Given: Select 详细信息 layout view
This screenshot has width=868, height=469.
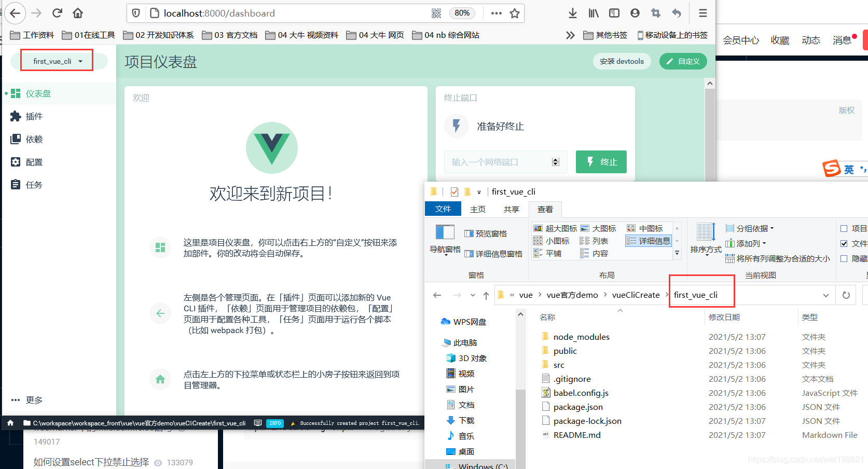Looking at the screenshot, I should click(649, 241).
